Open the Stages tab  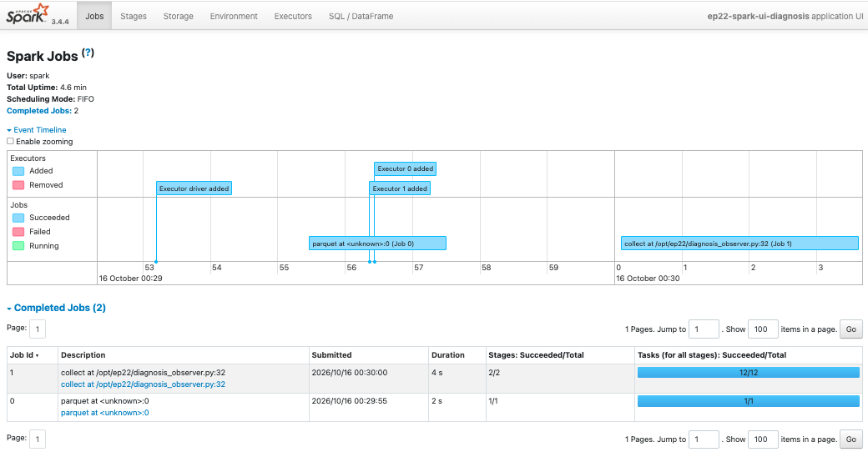click(134, 16)
